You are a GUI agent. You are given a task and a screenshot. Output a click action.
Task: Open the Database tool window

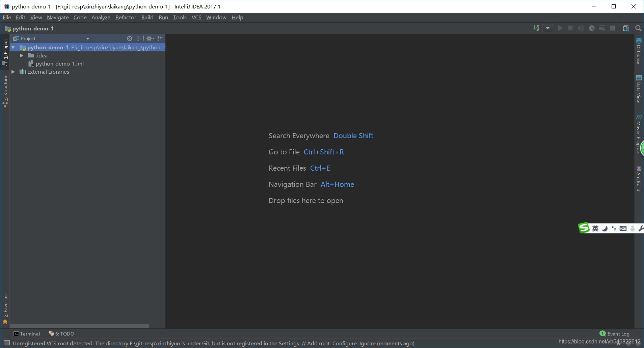click(x=639, y=51)
